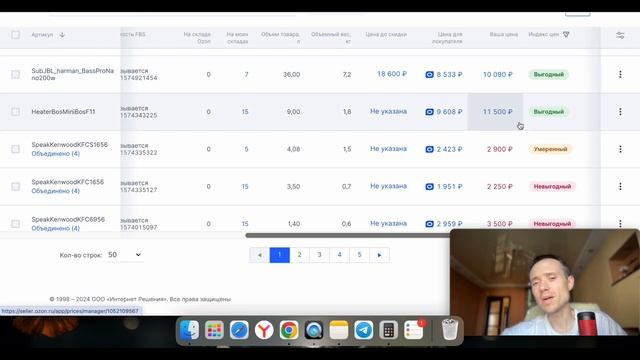The height and width of the screenshot is (360, 640).
Task: Open Trash from the dock
Action: click(449, 330)
